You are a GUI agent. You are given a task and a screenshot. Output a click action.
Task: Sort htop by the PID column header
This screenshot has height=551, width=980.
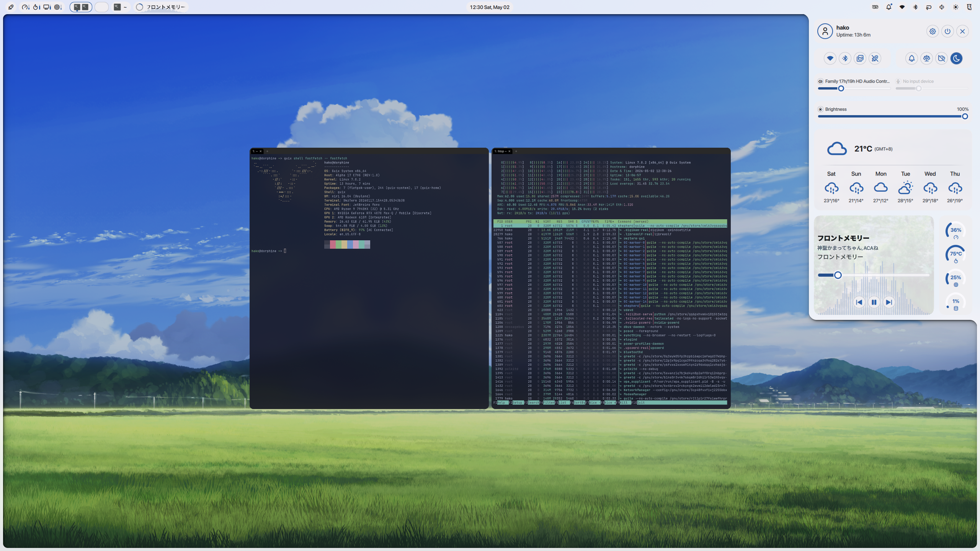[x=500, y=222]
